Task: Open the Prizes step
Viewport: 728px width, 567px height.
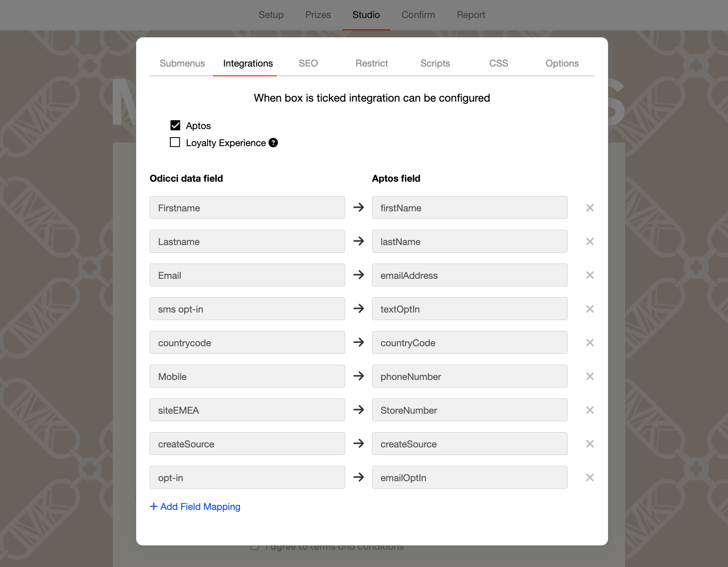Action: [x=318, y=15]
